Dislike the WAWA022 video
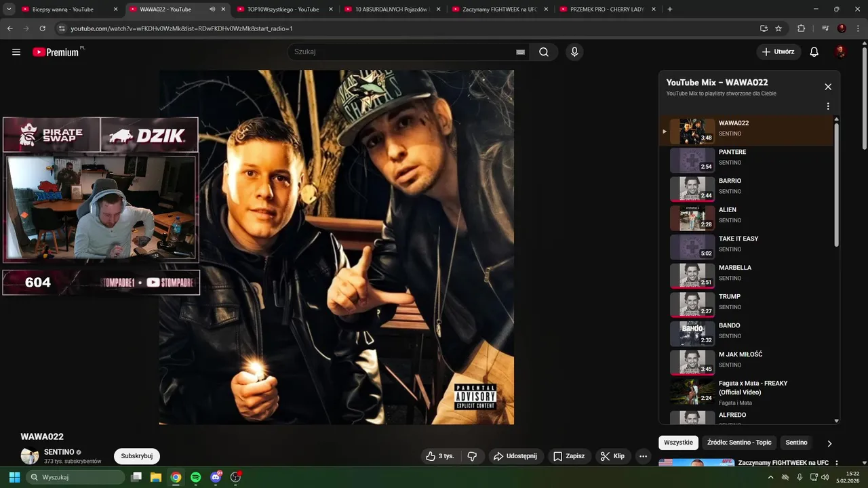 [x=473, y=456]
